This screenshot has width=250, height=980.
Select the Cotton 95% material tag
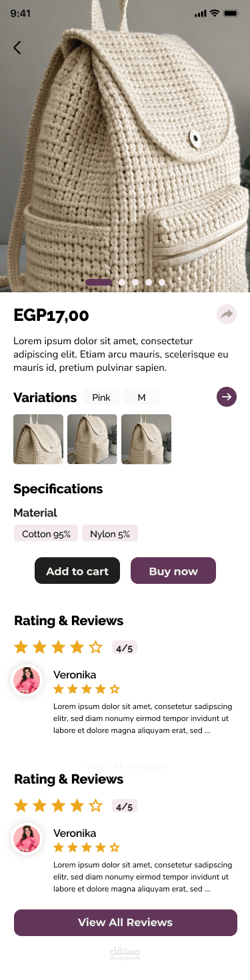pyautogui.click(x=46, y=533)
